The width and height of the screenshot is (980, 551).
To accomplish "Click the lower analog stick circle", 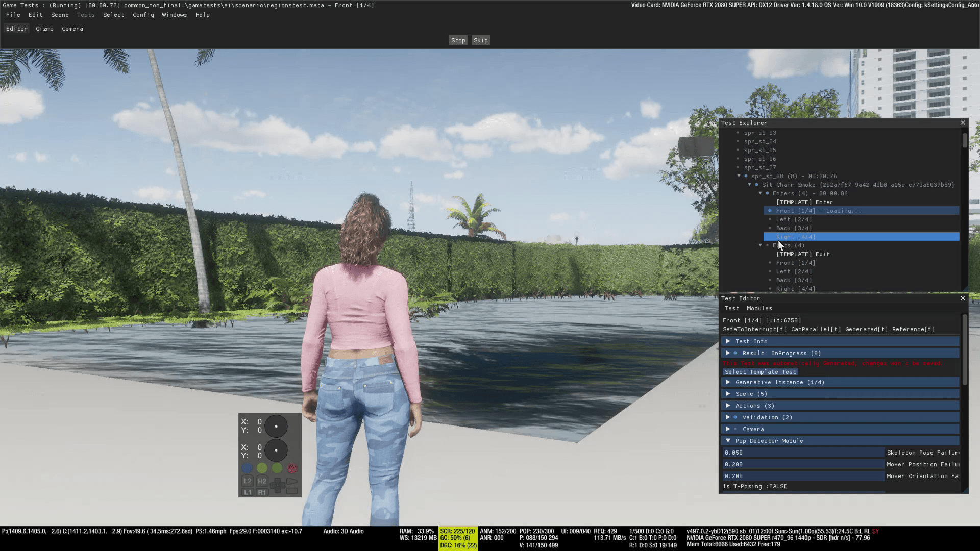I will pos(276,450).
